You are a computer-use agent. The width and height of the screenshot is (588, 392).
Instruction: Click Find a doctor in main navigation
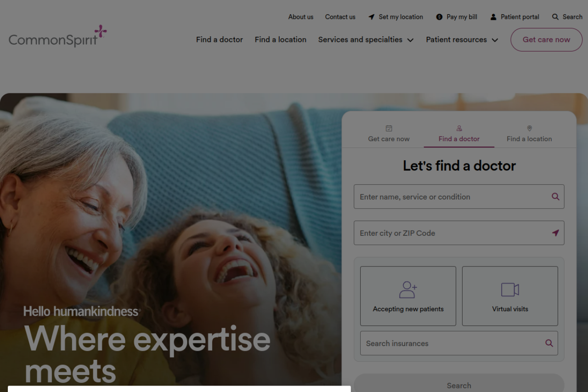(x=220, y=40)
